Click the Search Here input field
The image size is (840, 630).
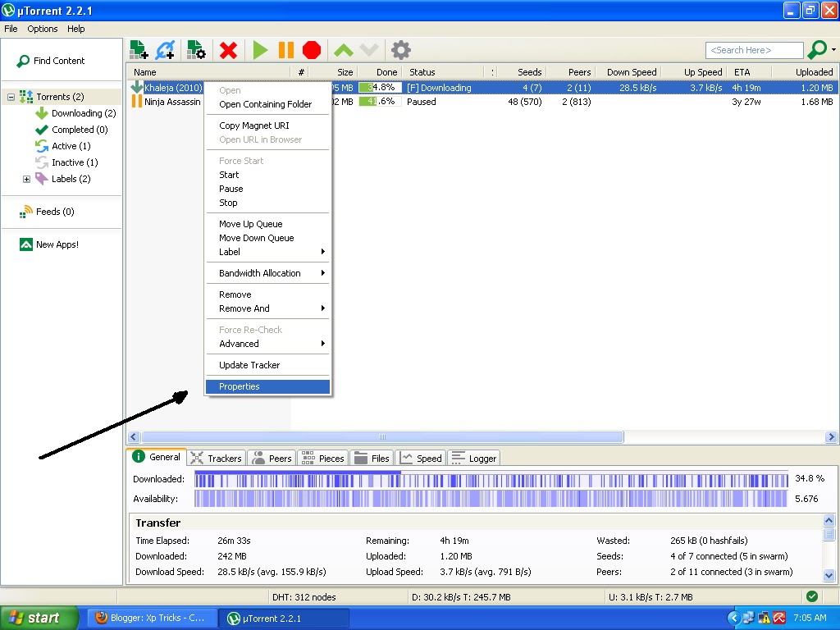pyautogui.click(x=755, y=50)
